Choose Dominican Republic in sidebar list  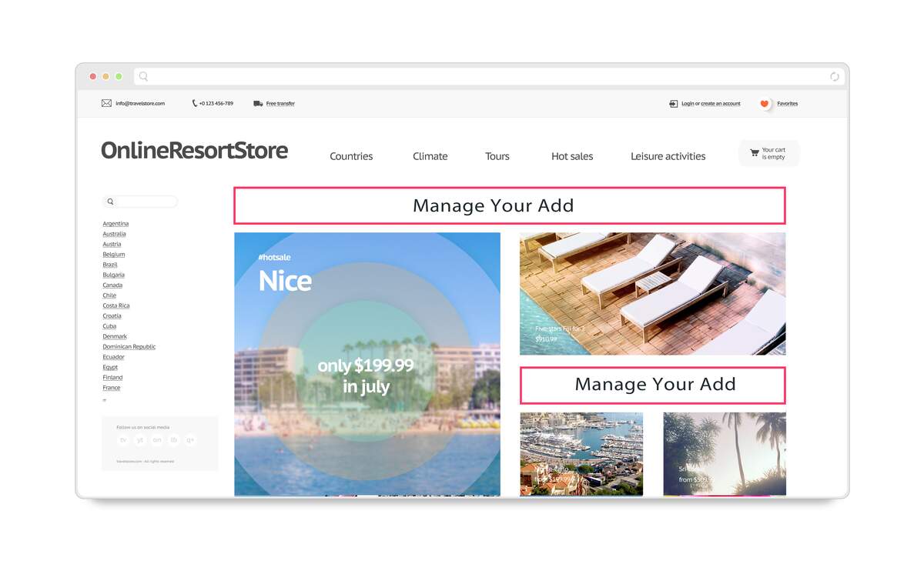tap(129, 347)
